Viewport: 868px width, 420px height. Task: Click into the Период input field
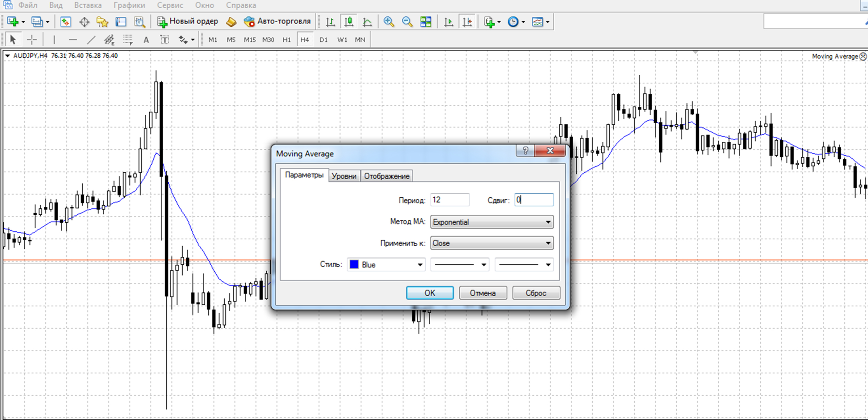[x=450, y=200]
